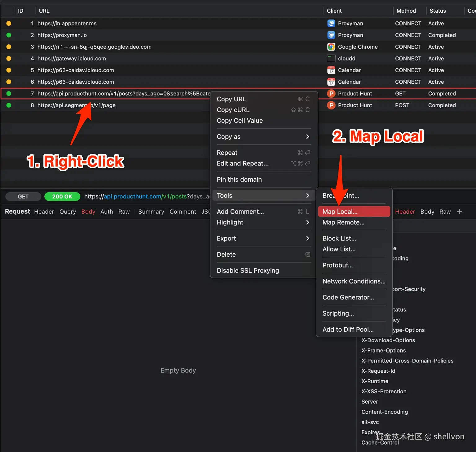Switch to request Query tab
Screen dimensions: 476x452
(x=68, y=212)
